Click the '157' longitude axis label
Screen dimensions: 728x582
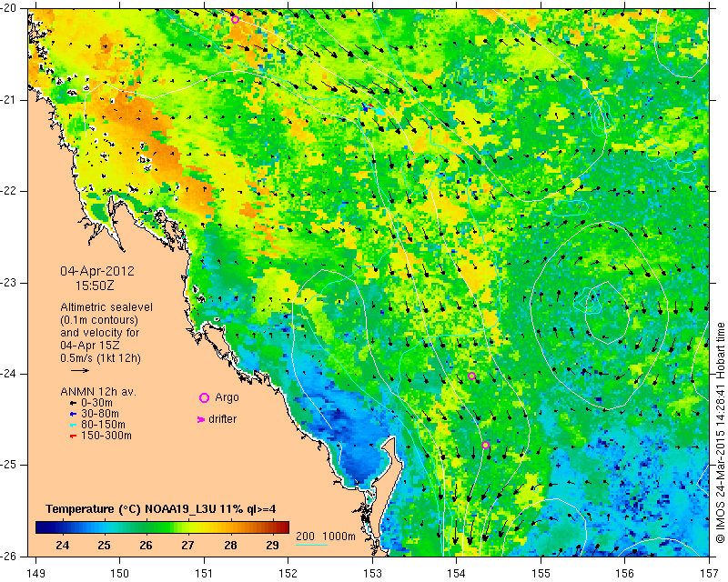pos(710,574)
